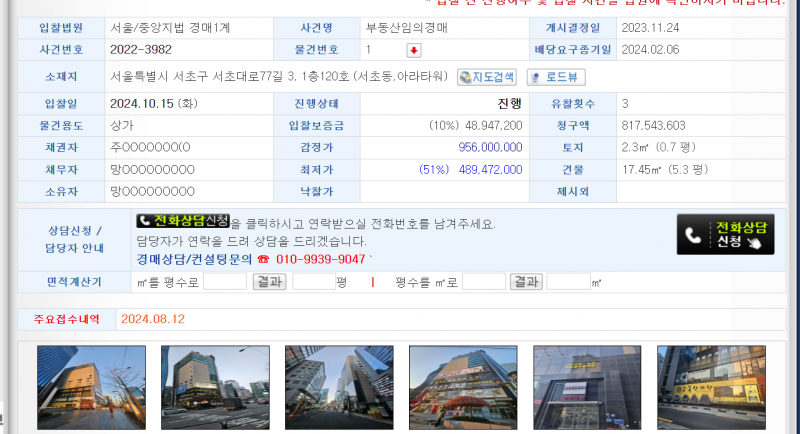Click the ㎡ result output field
The image size is (800, 434).
(x=568, y=282)
